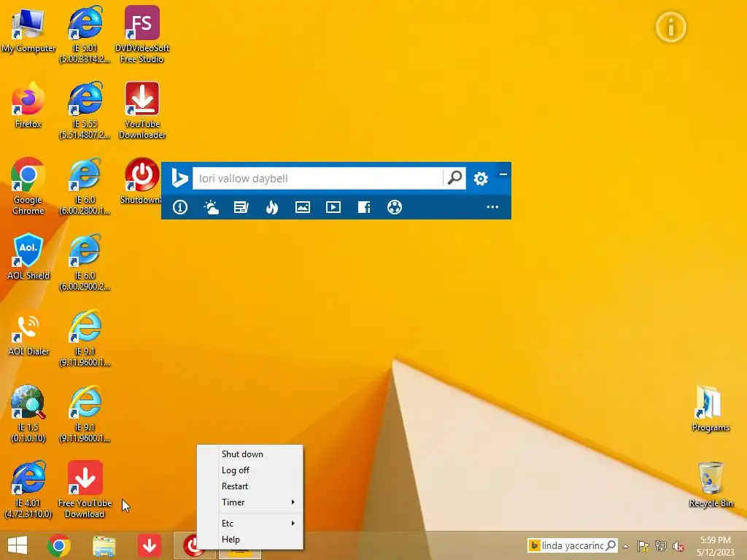This screenshot has height=560, width=747.
Task: Open trending flame icon in Bing bar
Action: pyautogui.click(x=272, y=207)
